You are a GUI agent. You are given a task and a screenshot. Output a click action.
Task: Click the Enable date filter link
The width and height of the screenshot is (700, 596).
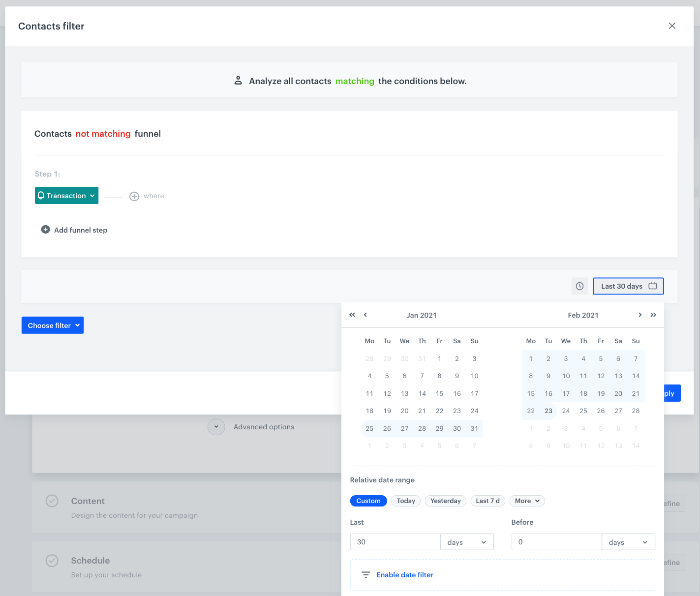(404, 574)
